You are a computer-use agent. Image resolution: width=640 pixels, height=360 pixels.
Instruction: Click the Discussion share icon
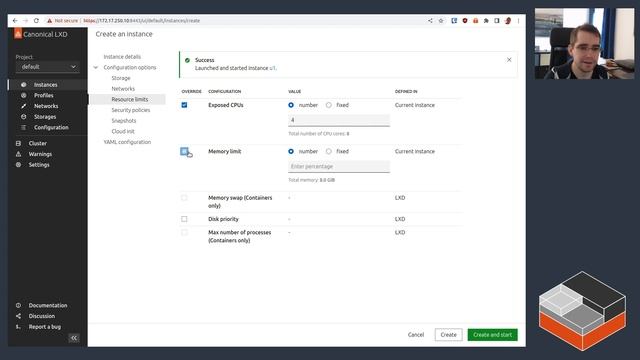pyautogui.click(x=18, y=316)
